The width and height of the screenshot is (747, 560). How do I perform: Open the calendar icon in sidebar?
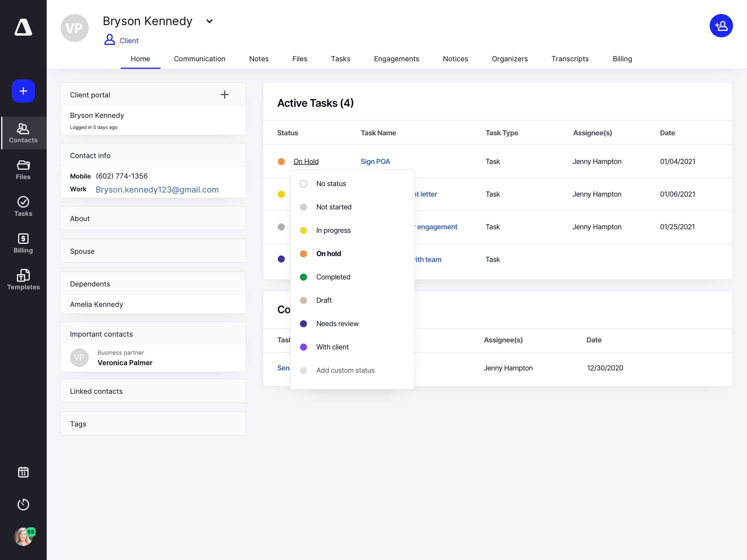[23, 472]
